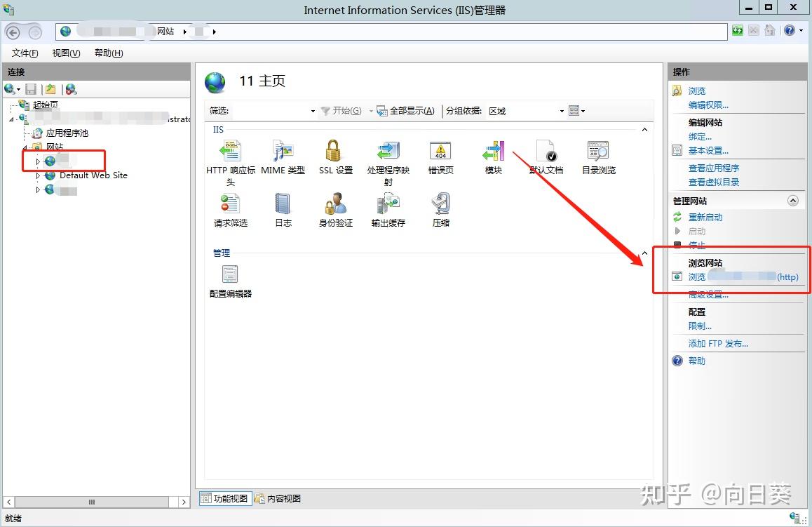Open the 身份验证 feature icon

[x=336, y=204]
